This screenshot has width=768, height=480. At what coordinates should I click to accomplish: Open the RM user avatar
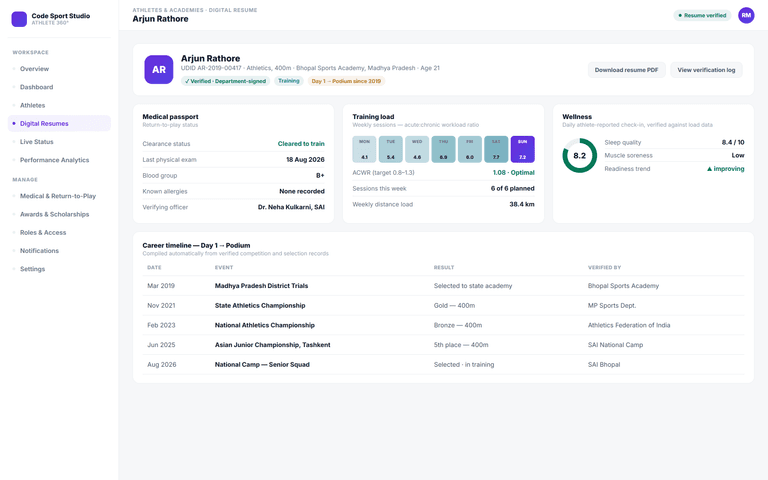click(x=746, y=15)
